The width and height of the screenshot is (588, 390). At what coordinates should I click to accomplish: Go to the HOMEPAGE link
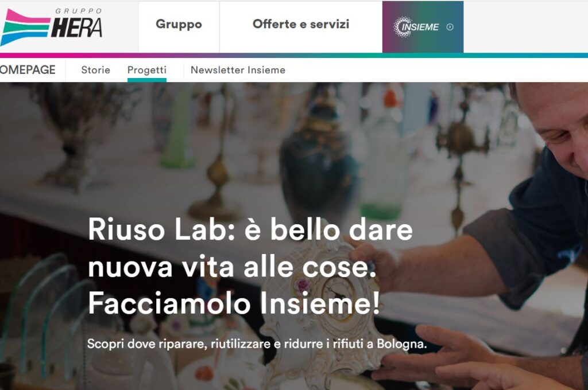pyautogui.click(x=28, y=69)
